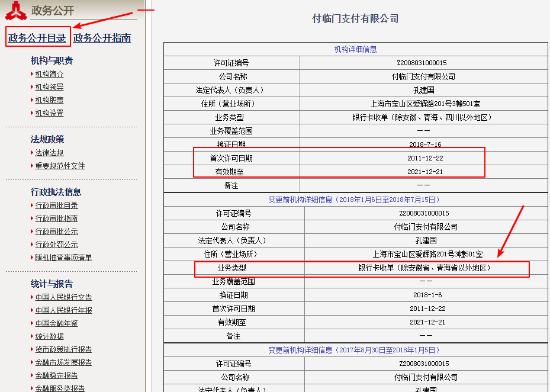The width and height of the screenshot is (550, 392).
Task: Expand the 机构与职责 section header
Action: pyautogui.click(x=50, y=60)
